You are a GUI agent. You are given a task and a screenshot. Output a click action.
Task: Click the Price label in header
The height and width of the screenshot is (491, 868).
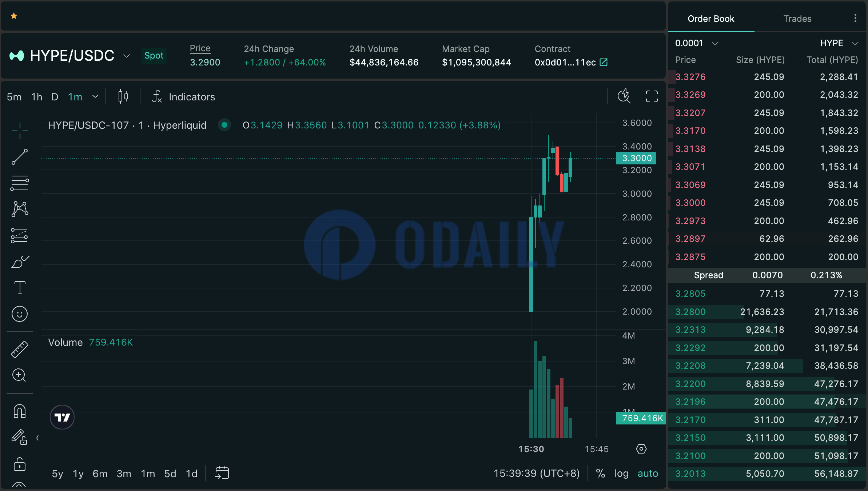[x=200, y=48]
